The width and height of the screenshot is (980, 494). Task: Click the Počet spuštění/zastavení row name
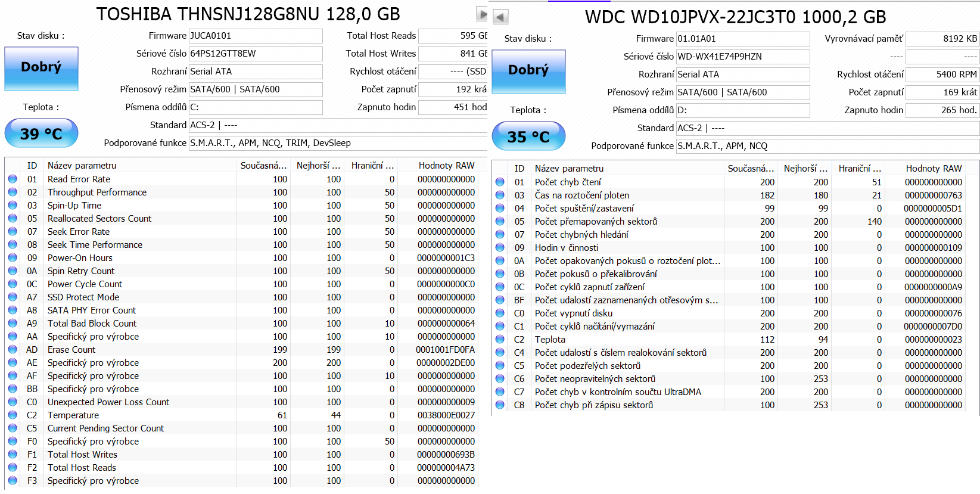tap(584, 209)
